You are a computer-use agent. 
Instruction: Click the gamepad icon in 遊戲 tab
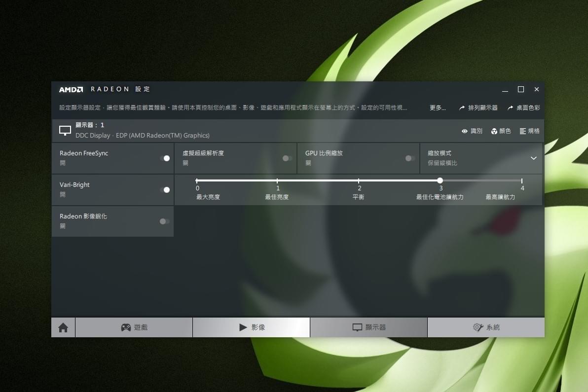pyautogui.click(x=126, y=327)
